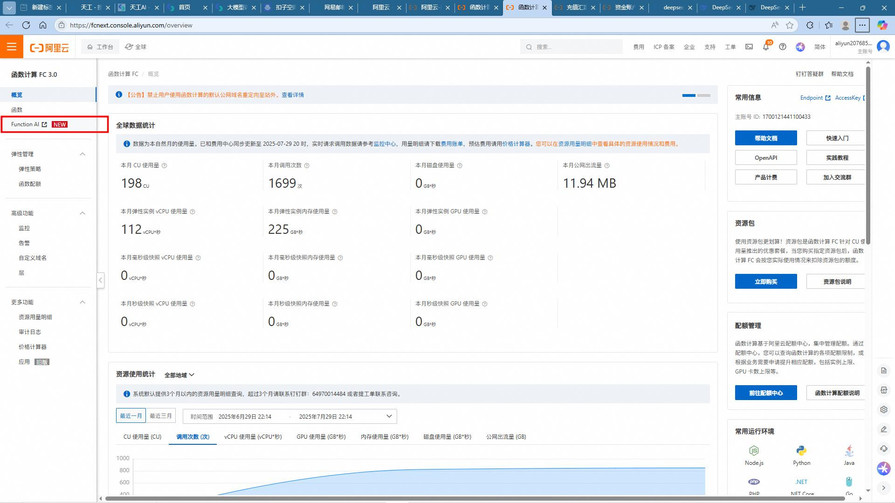Click the announcement carousel indicator
The width and height of the screenshot is (895, 503).
click(x=696, y=95)
